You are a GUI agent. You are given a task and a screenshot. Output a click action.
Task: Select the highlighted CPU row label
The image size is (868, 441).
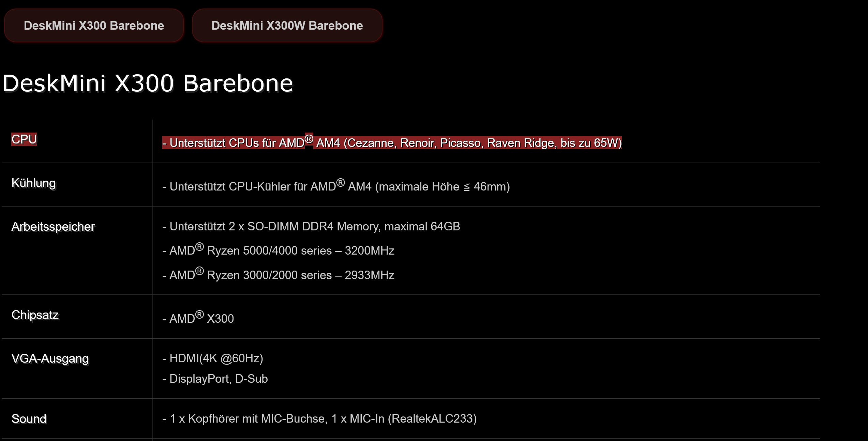(24, 139)
